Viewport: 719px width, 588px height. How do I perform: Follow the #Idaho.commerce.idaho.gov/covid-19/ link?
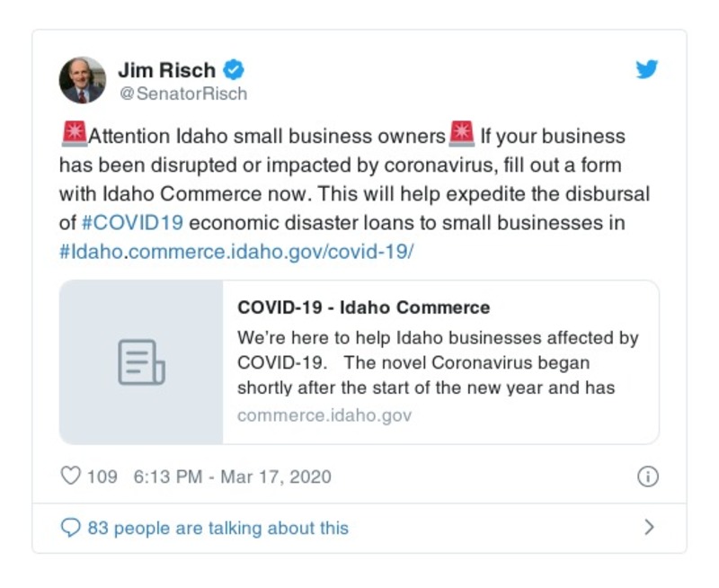click(236, 252)
